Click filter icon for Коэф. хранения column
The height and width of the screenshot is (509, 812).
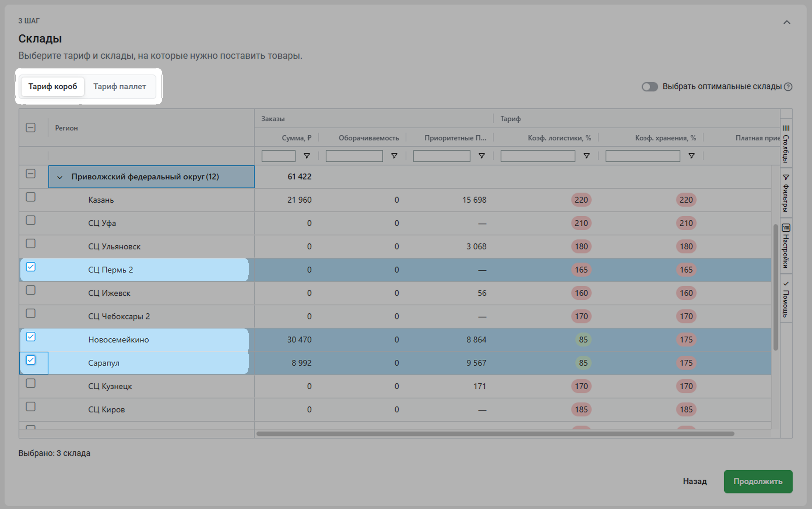pos(691,156)
